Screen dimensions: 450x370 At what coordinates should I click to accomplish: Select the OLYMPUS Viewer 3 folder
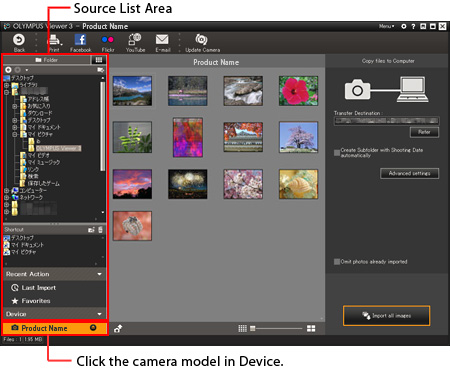(58, 148)
